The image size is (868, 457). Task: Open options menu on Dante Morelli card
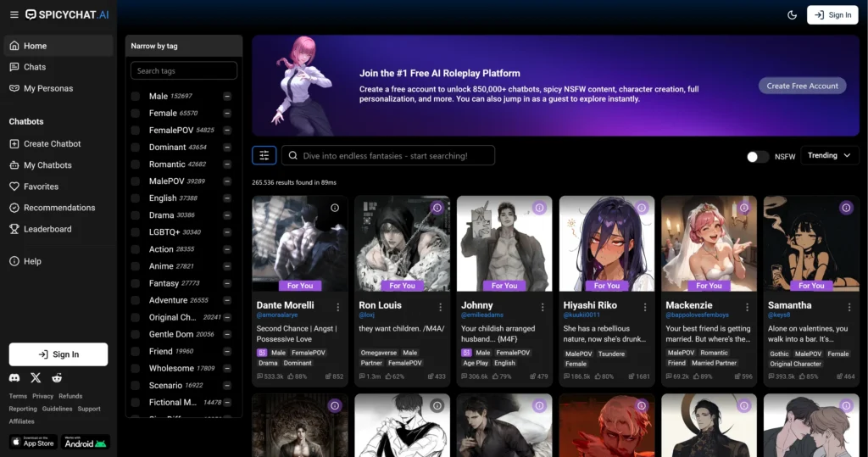click(338, 307)
